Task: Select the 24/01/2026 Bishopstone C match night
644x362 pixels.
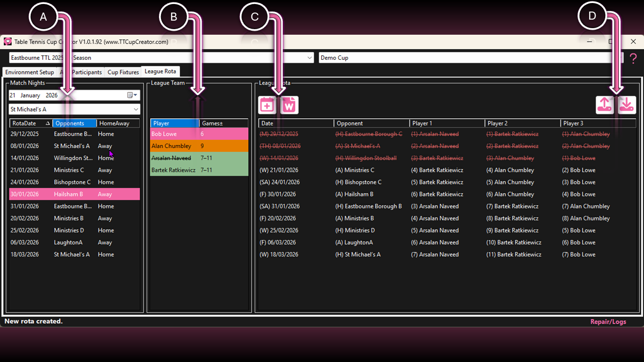Action: click(74, 182)
